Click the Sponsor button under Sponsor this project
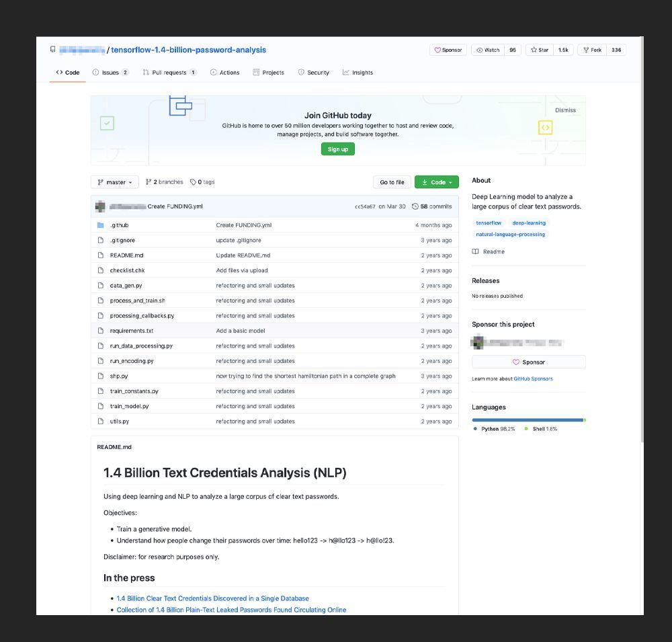Image resolution: width=672 pixels, height=642 pixels. click(x=528, y=362)
